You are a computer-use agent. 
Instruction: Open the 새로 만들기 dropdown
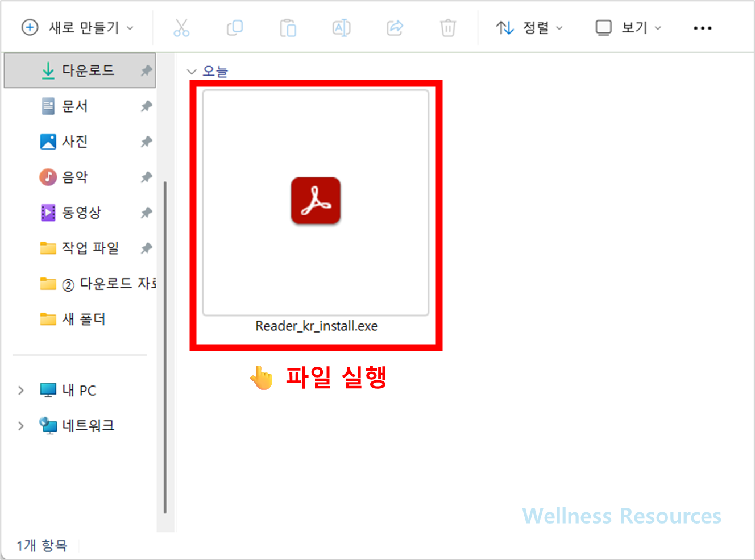click(78, 27)
